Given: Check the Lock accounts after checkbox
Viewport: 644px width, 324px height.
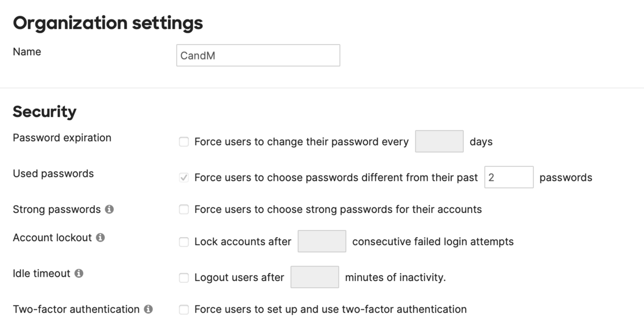Looking at the screenshot, I should [x=184, y=242].
